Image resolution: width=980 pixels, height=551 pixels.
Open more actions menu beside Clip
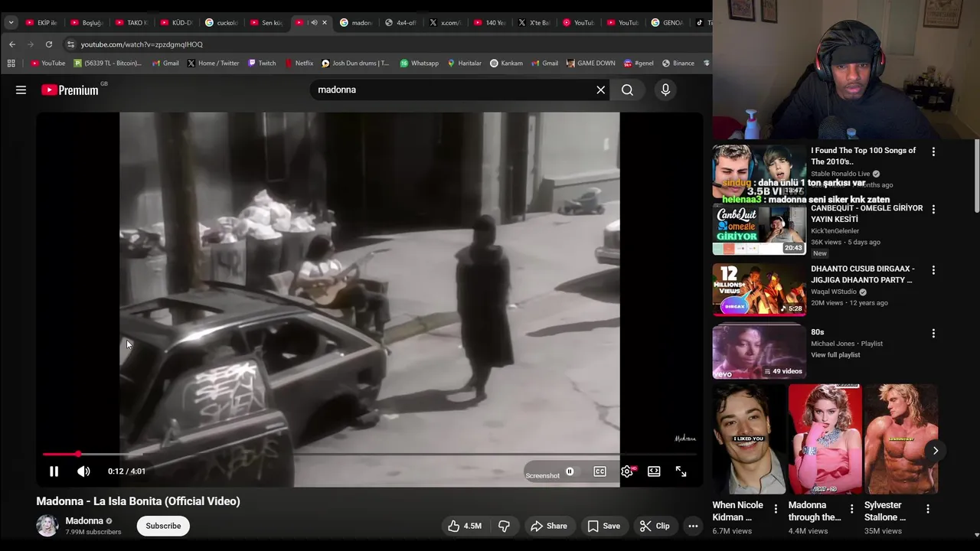click(x=693, y=526)
